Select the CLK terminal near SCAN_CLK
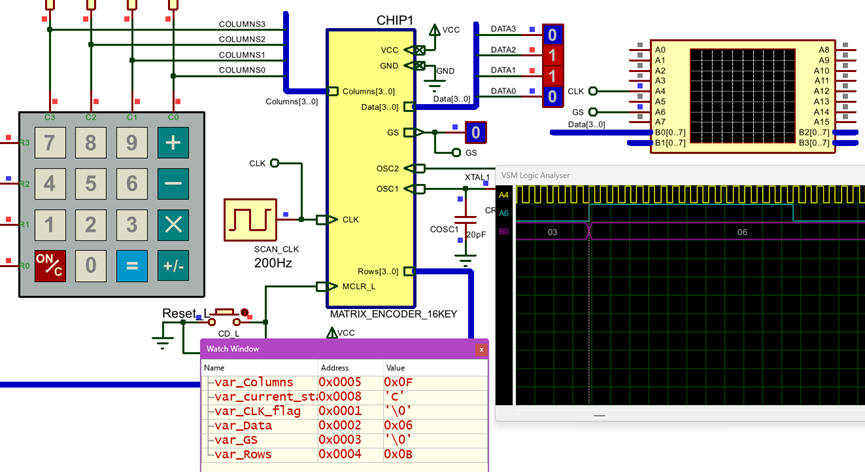 point(274,163)
